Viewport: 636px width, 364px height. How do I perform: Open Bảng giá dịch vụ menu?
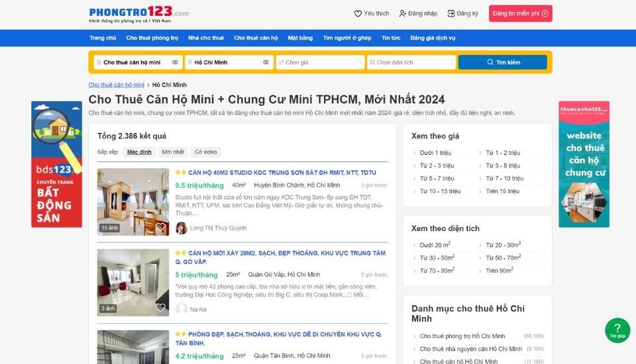[433, 38]
